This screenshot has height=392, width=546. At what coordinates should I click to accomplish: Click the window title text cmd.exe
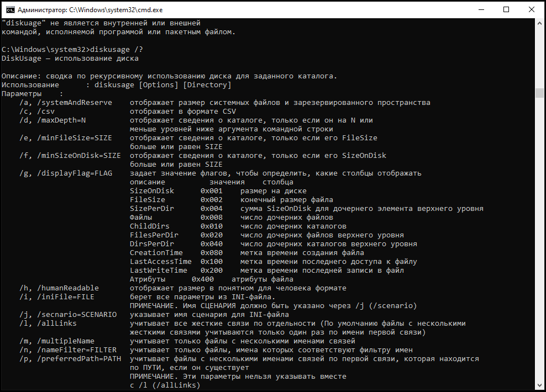tap(90, 10)
